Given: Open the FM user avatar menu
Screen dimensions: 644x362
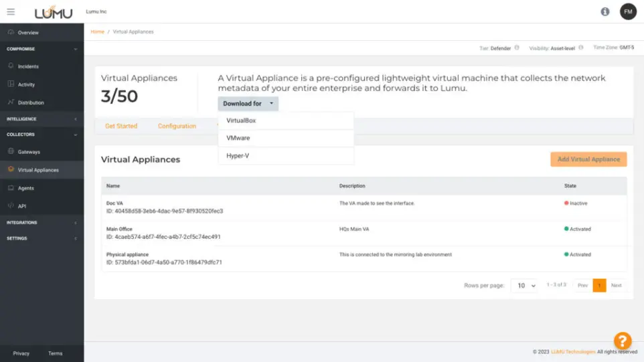Looking at the screenshot, I should (x=627, y=11).
